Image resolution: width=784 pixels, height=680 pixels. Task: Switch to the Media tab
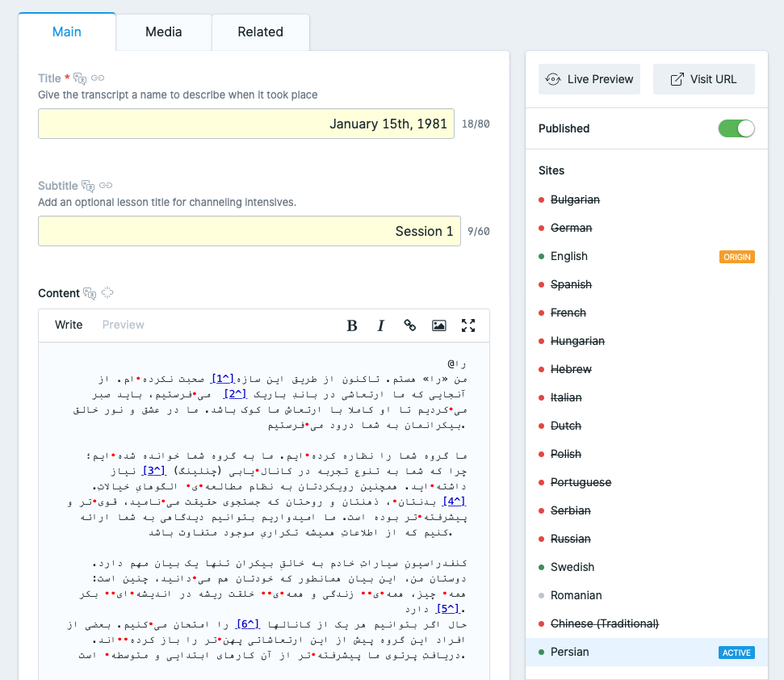[x=163, y=31]
